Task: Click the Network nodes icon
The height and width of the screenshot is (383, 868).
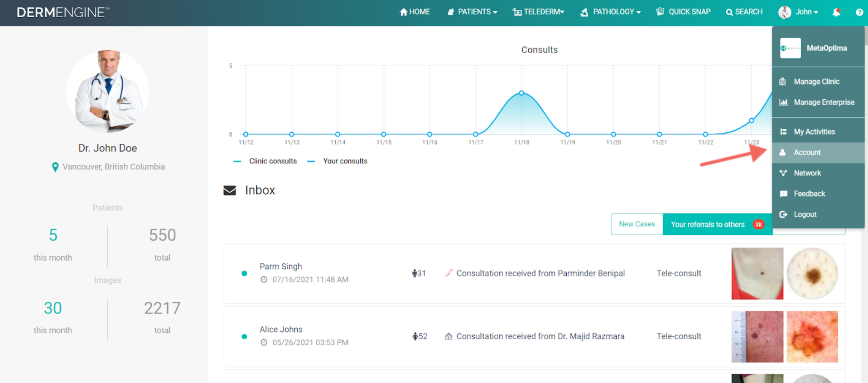Action: tap(783, 173)
